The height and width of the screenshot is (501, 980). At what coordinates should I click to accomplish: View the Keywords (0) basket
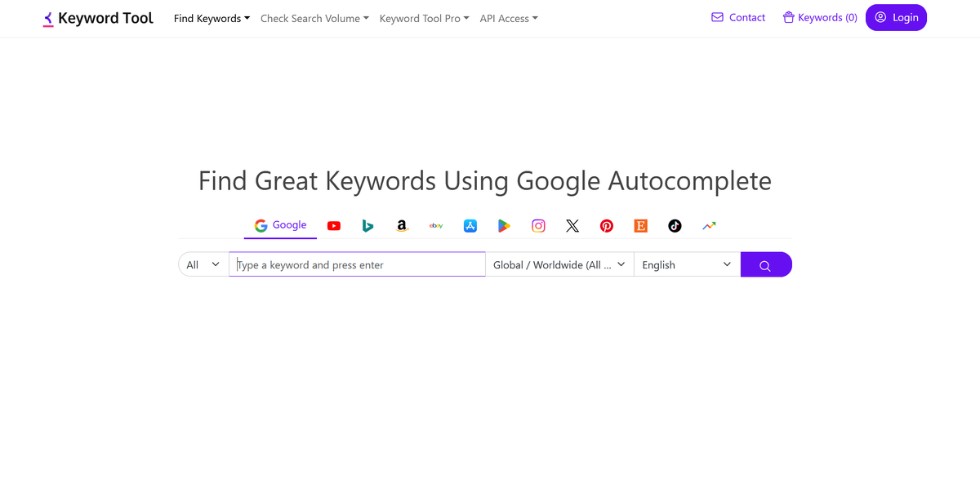(820, 17)
